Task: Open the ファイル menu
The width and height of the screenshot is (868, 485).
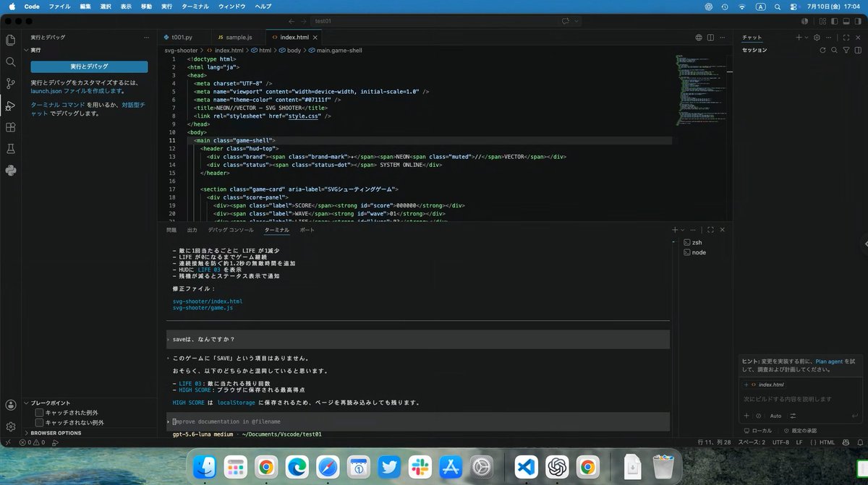Action: (x=59, y=7)
